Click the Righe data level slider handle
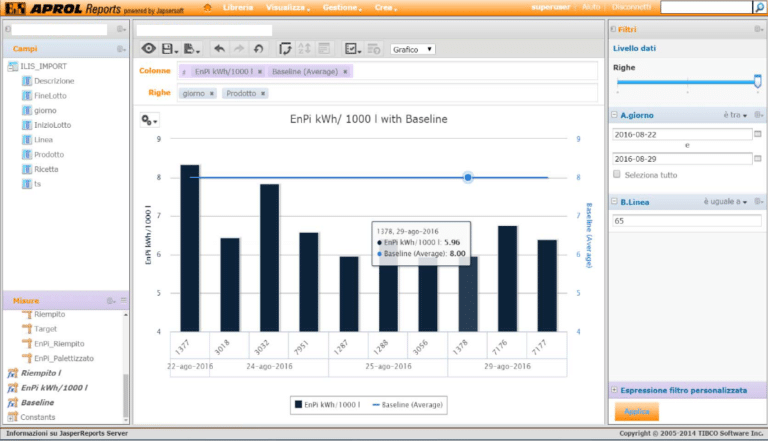 [757, 81]
